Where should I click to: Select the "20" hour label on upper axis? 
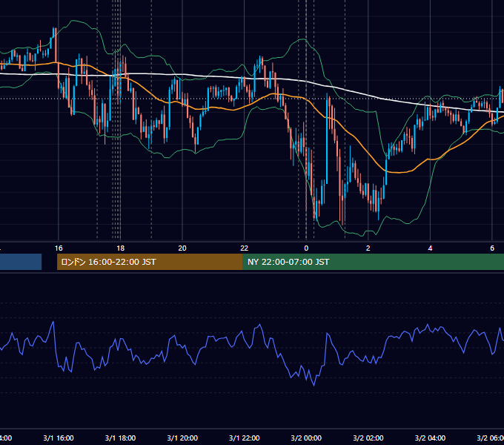[x=182, y=248]
